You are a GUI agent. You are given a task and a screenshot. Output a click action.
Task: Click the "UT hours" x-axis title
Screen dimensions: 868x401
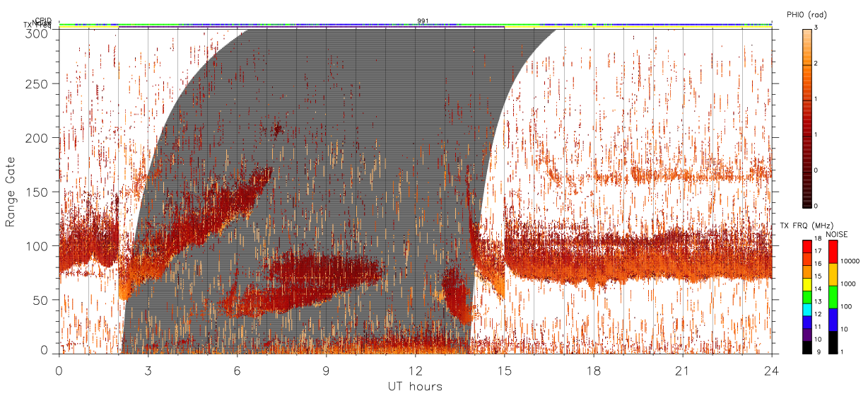(415, 386)
